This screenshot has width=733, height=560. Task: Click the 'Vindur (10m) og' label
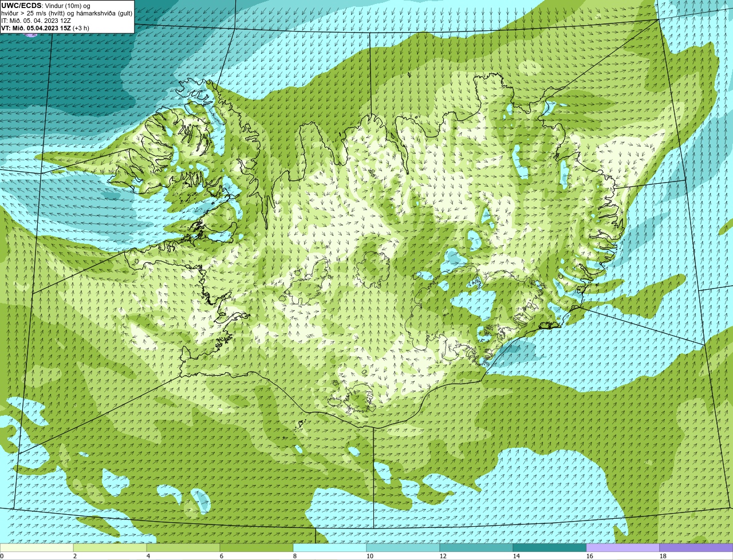click(68, 6)
